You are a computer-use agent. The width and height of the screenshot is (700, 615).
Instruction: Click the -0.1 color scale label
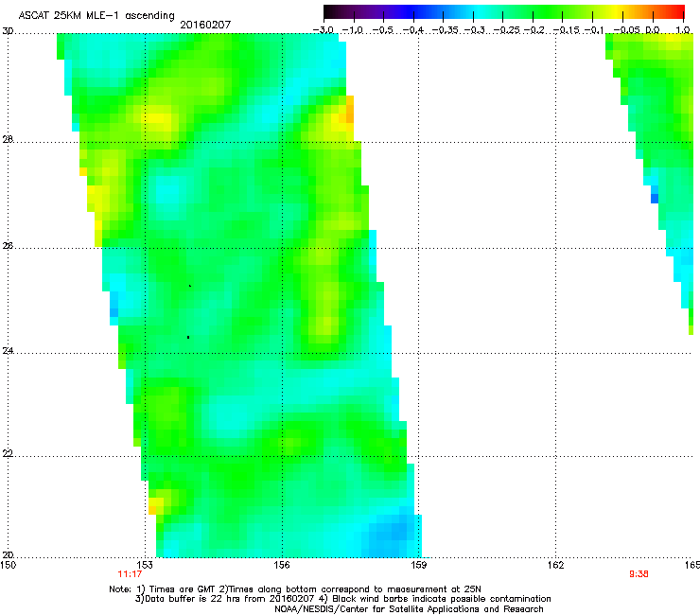[x=594, y=30]
